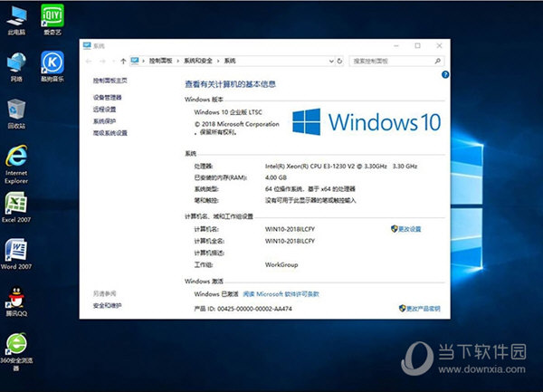Select the 回收站 recycle bin icon
The height and width of the screenshot is (392, 543).
pyautogui.click(x=16, y=113)
